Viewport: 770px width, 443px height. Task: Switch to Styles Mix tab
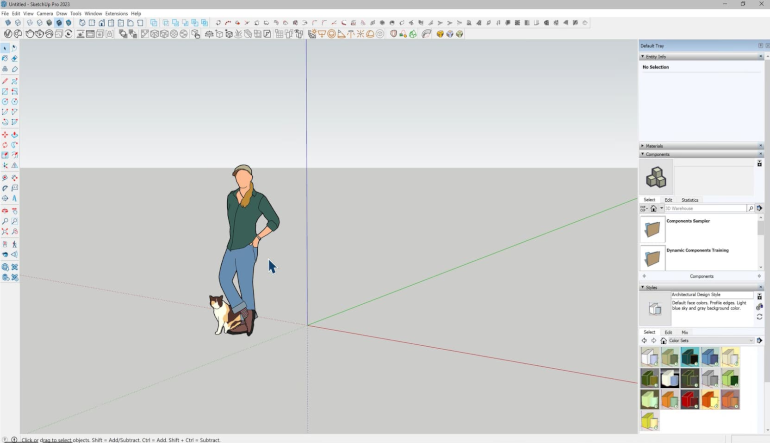coord(685,332)
